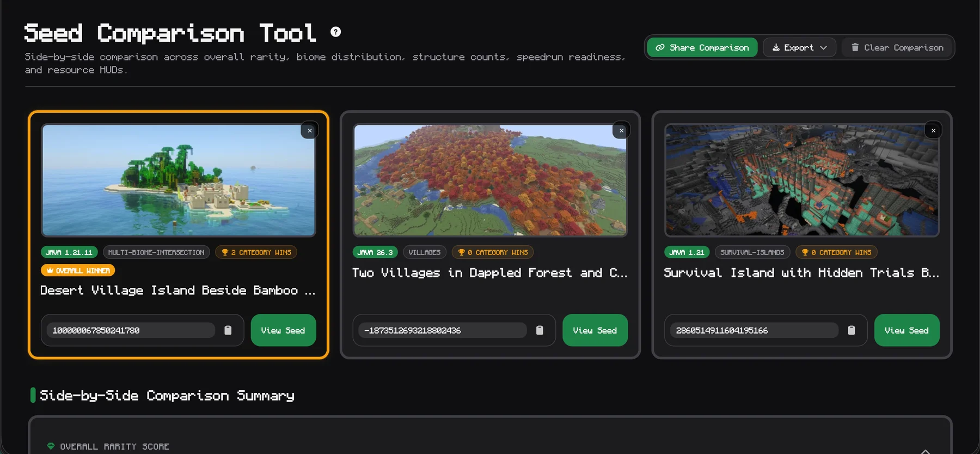Click the VILLAGES tag

(x=425, y=252)
